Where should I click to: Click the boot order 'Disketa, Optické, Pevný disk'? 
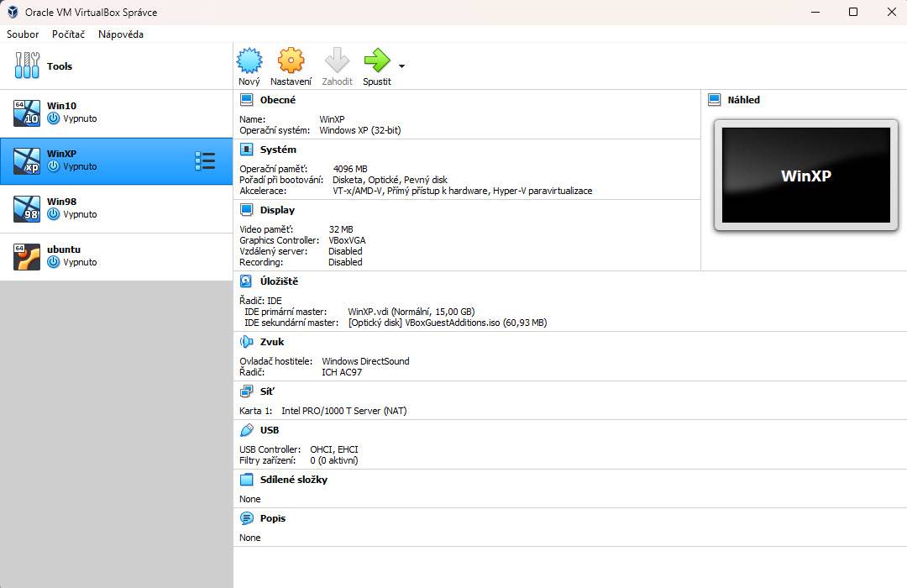[390, 180]
